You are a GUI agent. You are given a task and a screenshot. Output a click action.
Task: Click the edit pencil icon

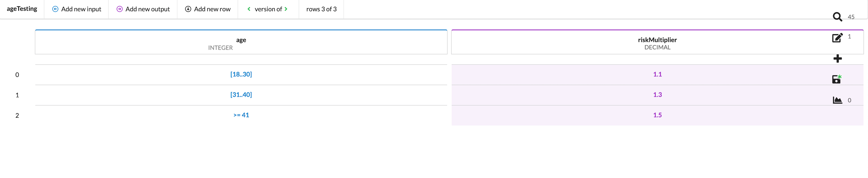pyautogui.click(x=837, y=38)
